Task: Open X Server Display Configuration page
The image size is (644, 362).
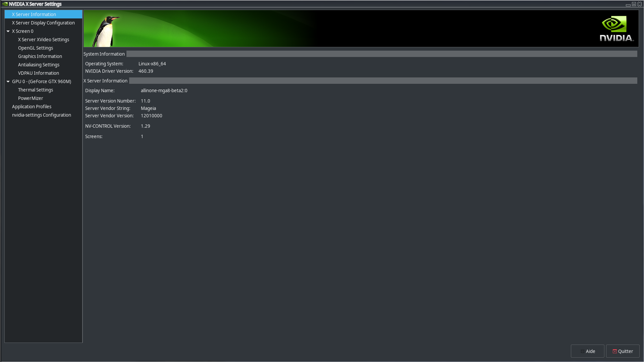Action: click(x=43, y=23)
